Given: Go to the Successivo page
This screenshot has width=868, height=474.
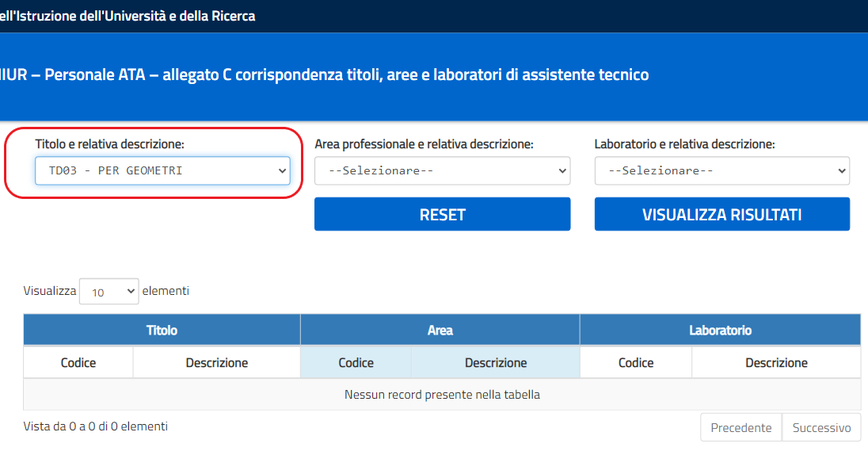Looking at the screenshot, I should pyautogui.click(x=821, y=427).
